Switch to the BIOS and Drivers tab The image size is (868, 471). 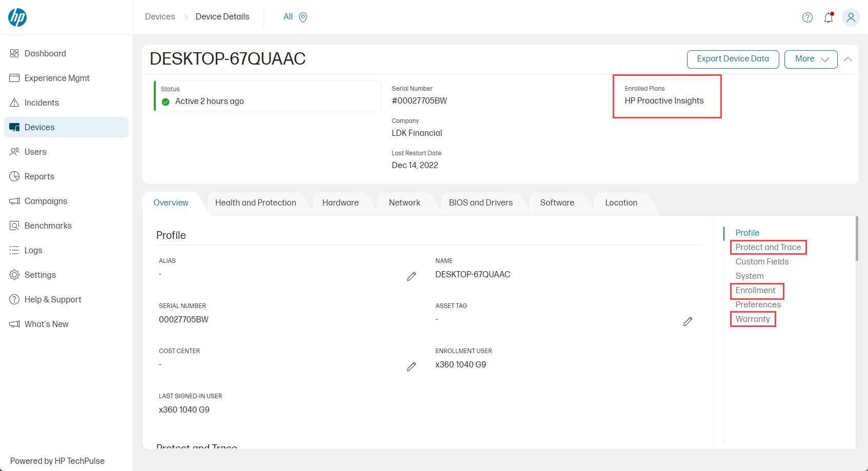pos(480,203)
